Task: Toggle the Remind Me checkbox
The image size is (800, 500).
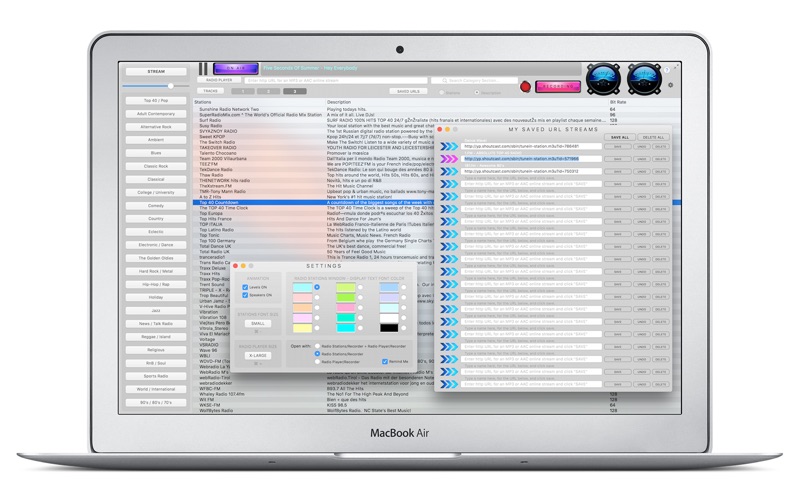Action: pyautogui.click(x=385, y=361)
